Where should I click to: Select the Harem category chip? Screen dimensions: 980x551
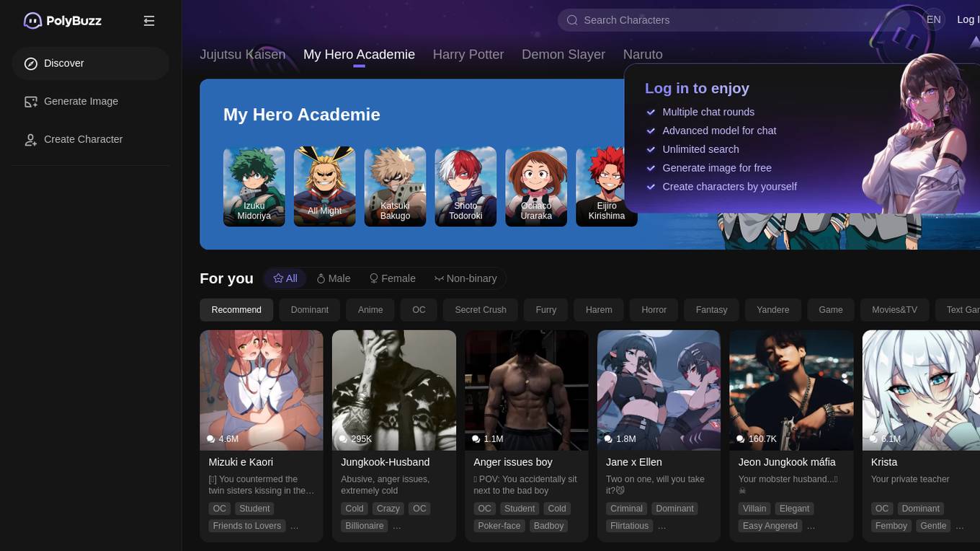click(599, 310)
